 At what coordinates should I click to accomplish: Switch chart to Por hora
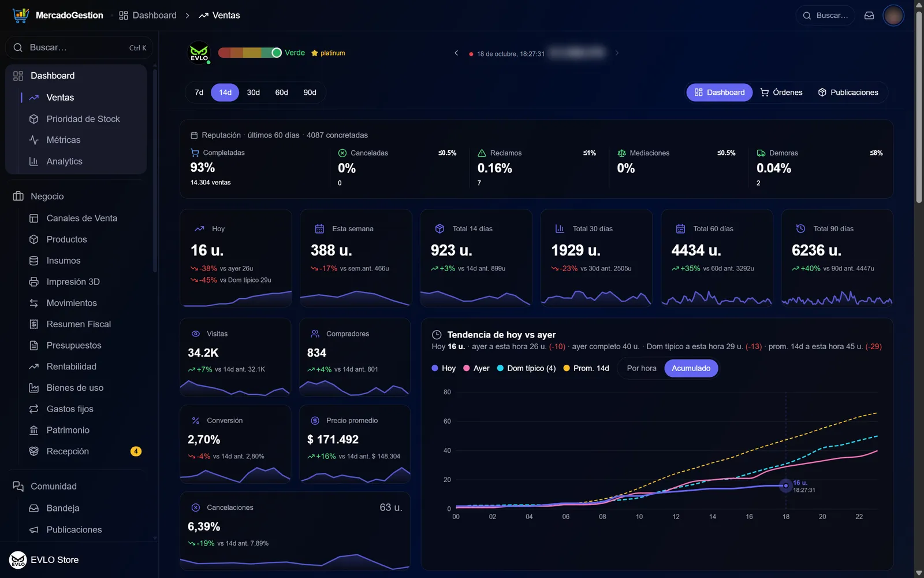click(642, 368)
